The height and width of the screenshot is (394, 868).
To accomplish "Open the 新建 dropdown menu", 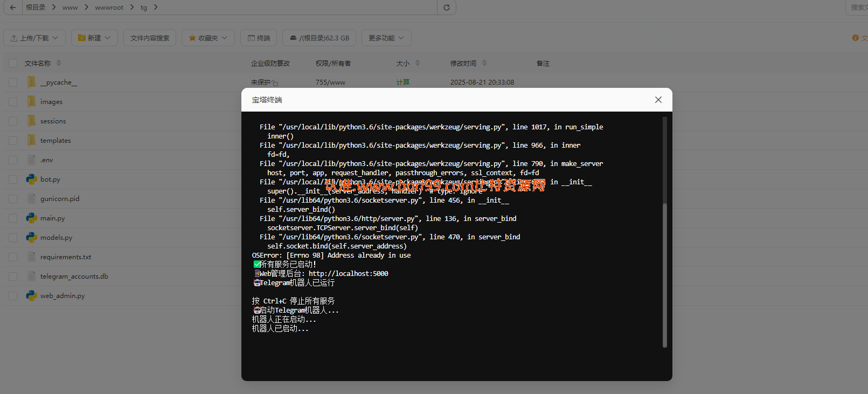I will [94, 38].
